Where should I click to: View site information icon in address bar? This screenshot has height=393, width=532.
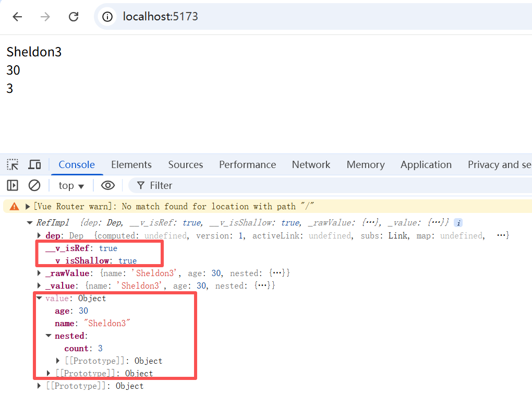click(x=107, y=17)
